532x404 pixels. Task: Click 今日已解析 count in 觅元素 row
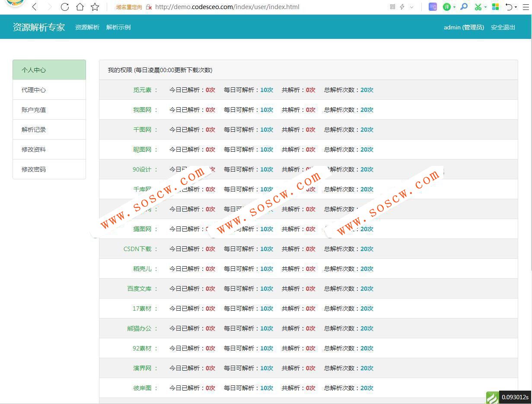[x=192, y=90]
